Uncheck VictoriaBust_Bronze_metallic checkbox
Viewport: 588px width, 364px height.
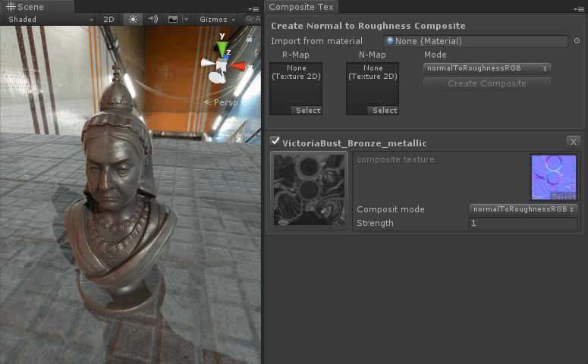click(x=275, y=142)
